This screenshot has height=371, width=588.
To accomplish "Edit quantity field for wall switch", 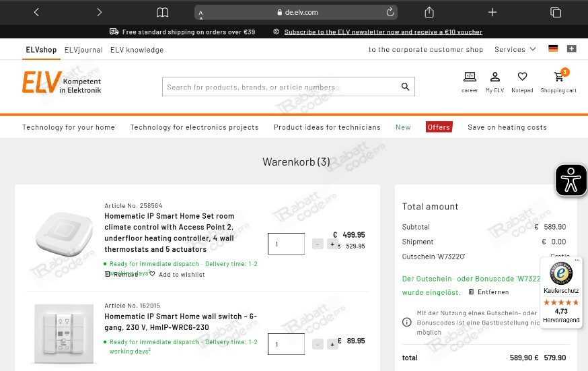I will click(x=286, y=344).
